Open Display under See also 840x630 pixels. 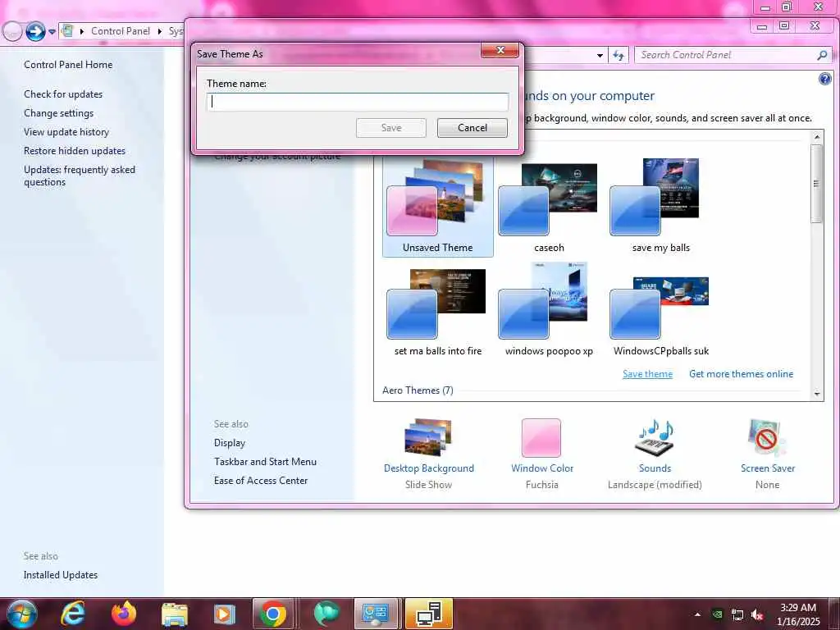pos(230,443)
